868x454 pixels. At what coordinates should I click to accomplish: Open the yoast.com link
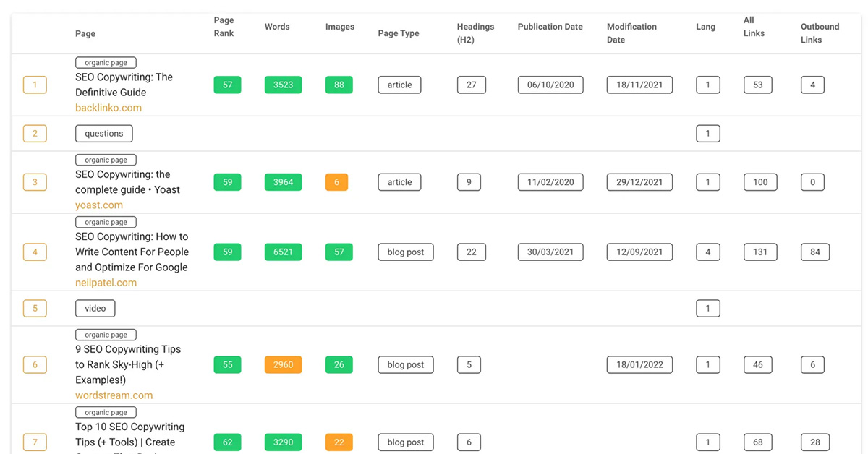pos(99,205)
